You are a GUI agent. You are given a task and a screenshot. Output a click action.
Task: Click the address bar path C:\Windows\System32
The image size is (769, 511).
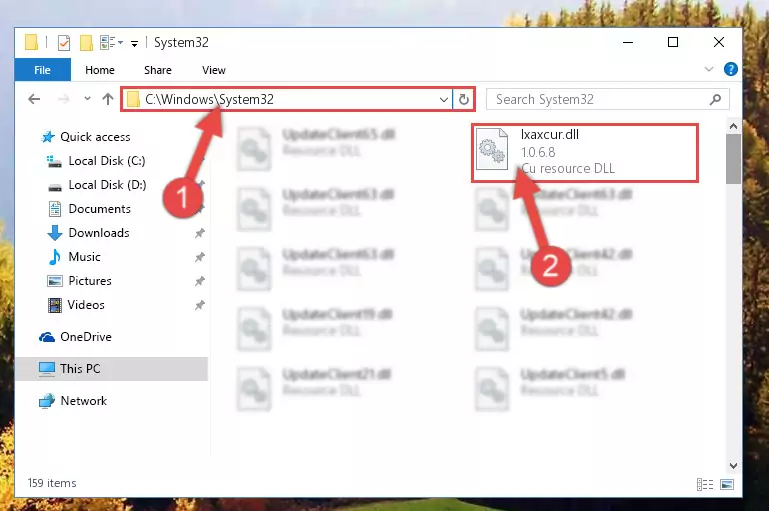click(x=209, y=100)
